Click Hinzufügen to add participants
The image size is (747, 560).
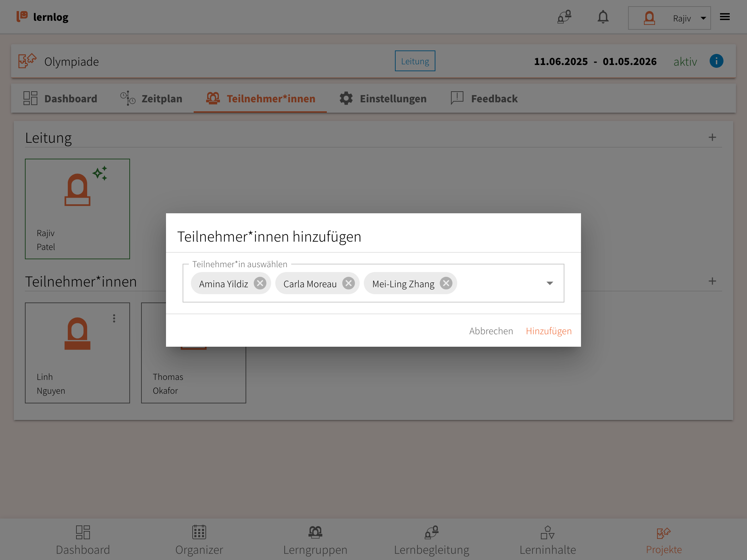click(x=548, y=331)
